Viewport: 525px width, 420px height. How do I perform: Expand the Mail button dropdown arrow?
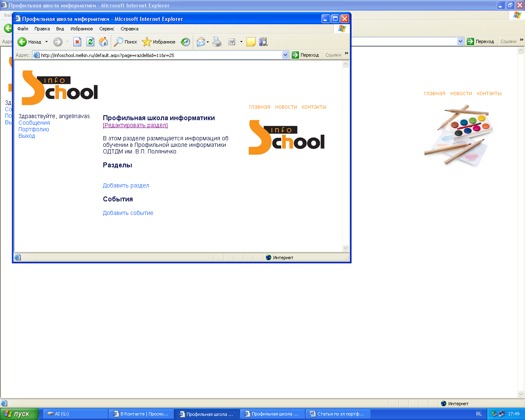pyautogui.click(x=208, y=42)
